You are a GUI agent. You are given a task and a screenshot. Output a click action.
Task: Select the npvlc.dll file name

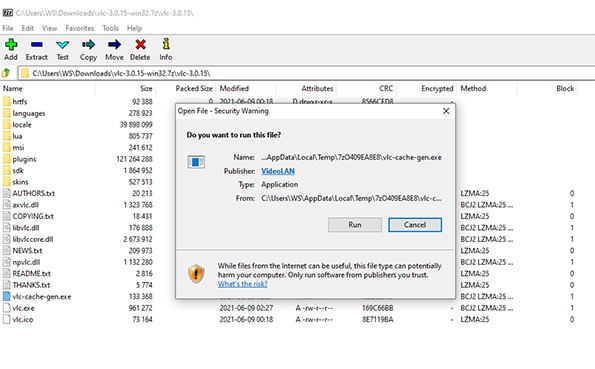coord(26,262)
